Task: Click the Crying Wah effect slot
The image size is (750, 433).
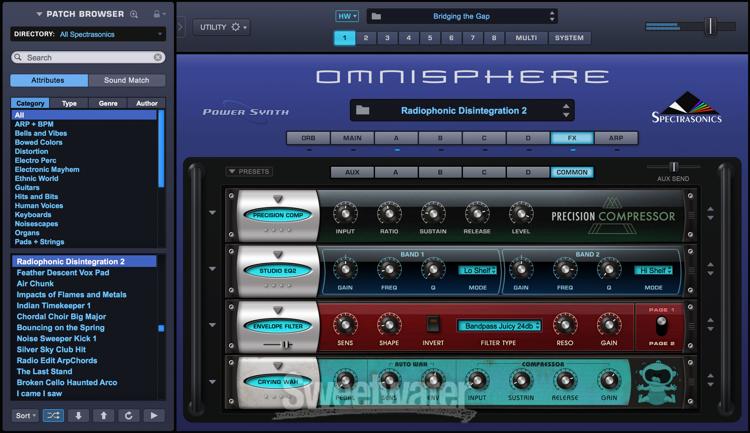Action: [x=278, y=382]
